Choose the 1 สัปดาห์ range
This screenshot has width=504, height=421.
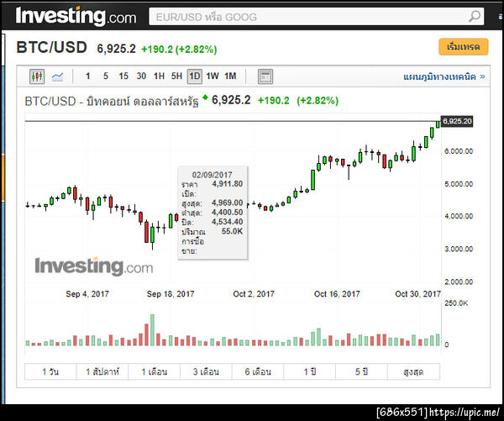point(102,371)
